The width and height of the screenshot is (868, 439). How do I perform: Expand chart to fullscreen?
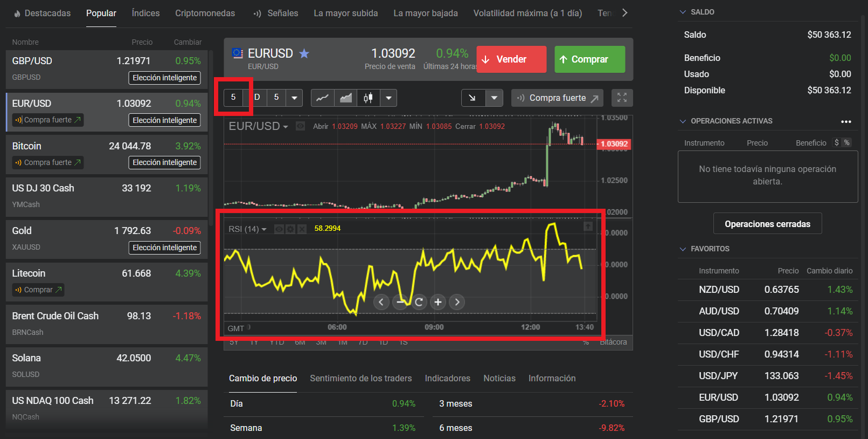[x=622, y=98]
